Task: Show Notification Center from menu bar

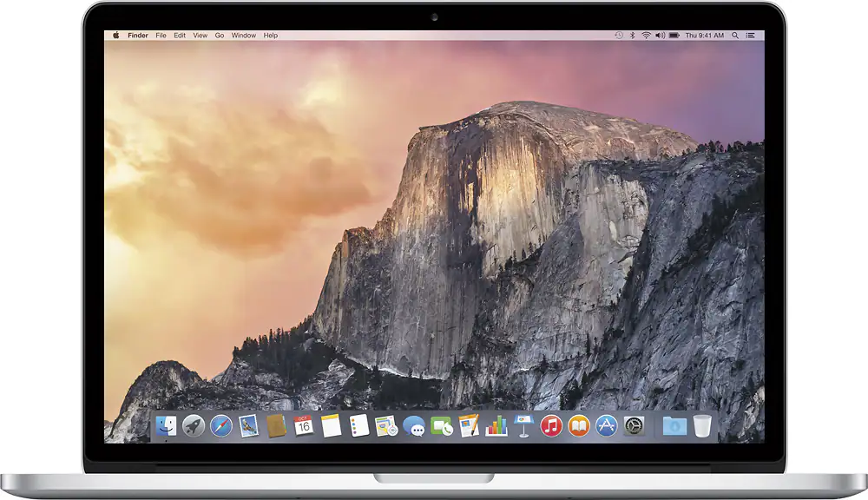Action: [x=750, y=36]
